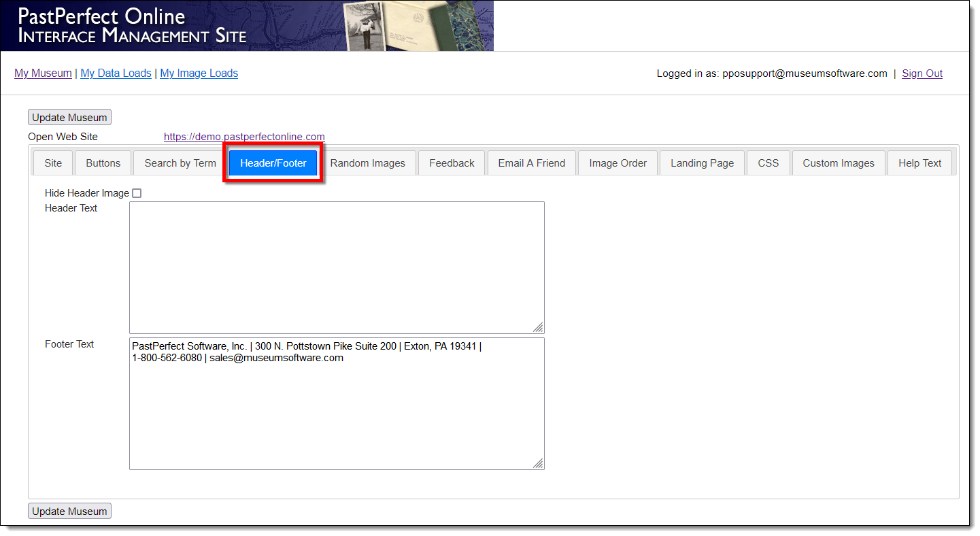Go to My Data Loads
Viewport: 980px width, 536px height.
pos(116,73)
